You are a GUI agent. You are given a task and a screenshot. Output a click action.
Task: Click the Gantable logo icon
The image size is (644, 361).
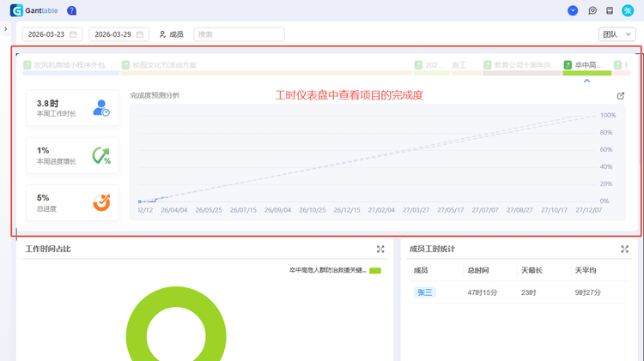16,10
